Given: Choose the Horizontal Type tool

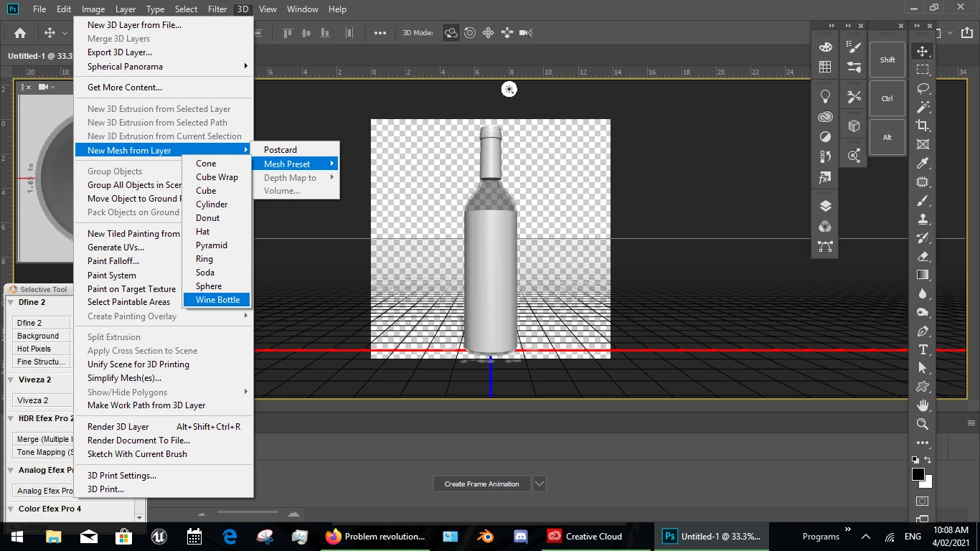Looking at the screenshot, I should pyautogui.click(x=923, y=349).
